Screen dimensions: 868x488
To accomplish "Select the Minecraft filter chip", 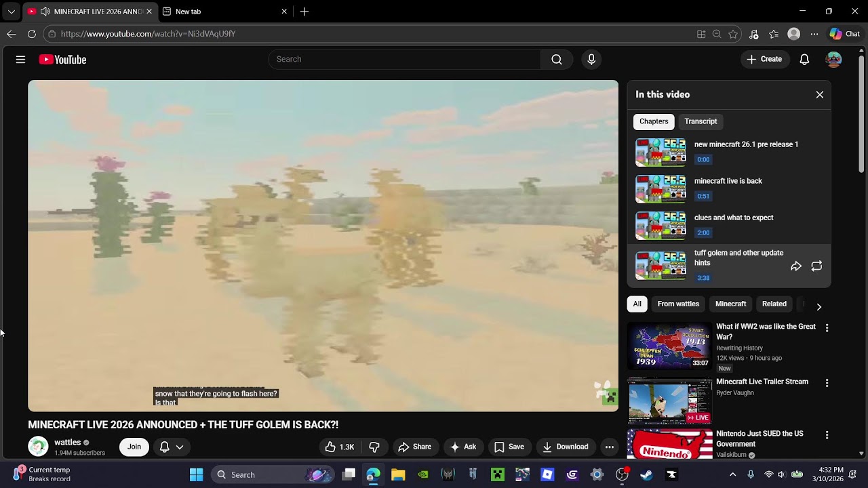I will [730, 304].
